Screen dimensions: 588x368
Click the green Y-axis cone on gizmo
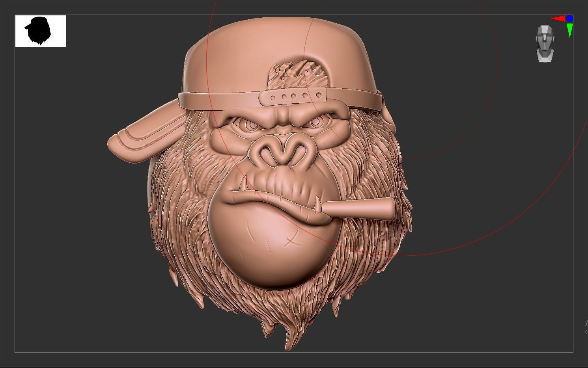(x=569, y=30)
